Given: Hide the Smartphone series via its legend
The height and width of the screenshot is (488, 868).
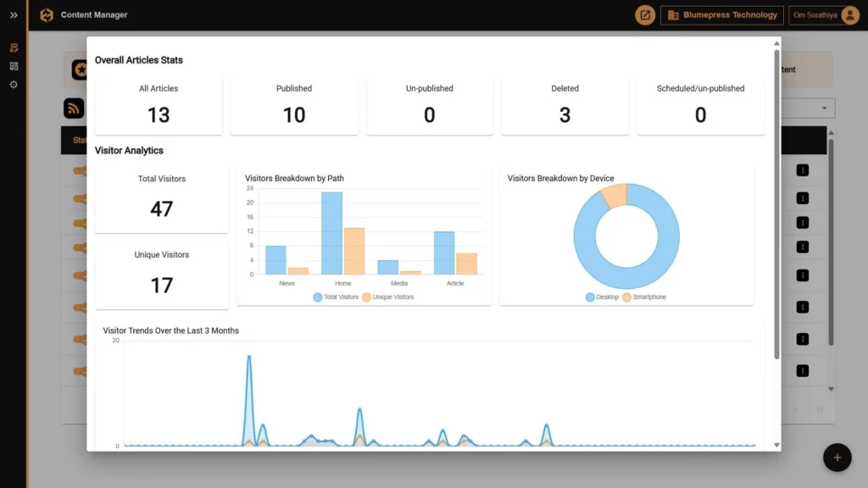Looking at the screenshot, I should 647,297.
